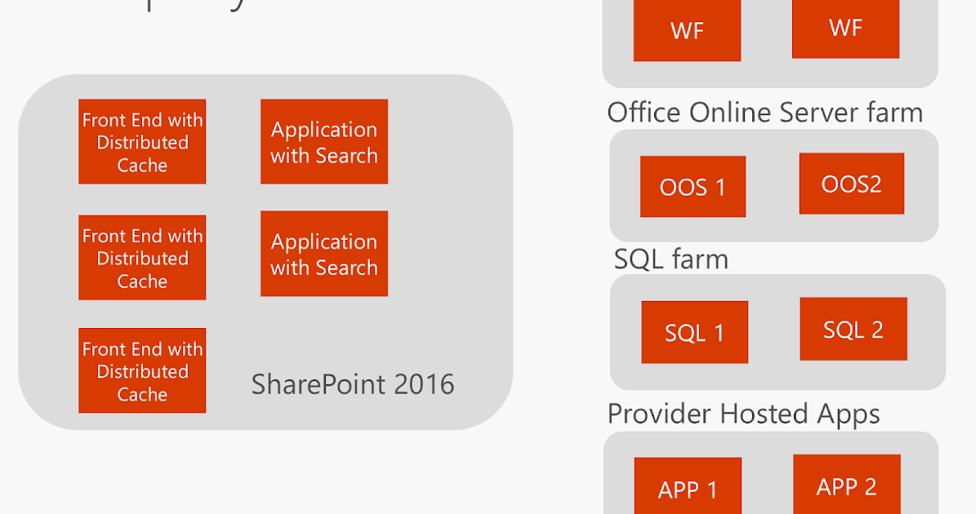Click the lower Application with Search box
980x514 pixels.
coord(323,254)
